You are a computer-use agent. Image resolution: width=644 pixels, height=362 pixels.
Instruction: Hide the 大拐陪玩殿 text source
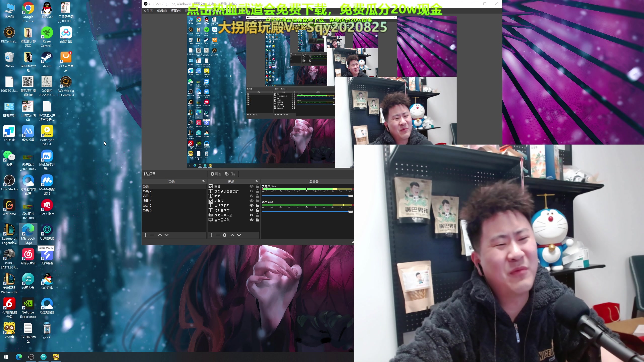point(251,206)
